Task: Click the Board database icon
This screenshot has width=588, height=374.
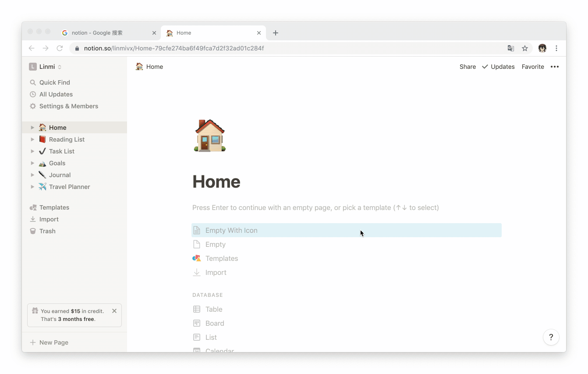Action: [197, 323]
